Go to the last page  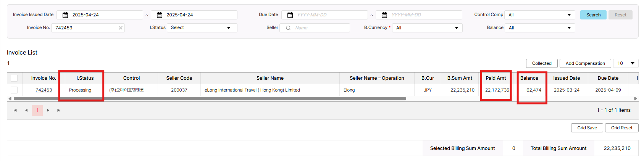tap(59, 110)
